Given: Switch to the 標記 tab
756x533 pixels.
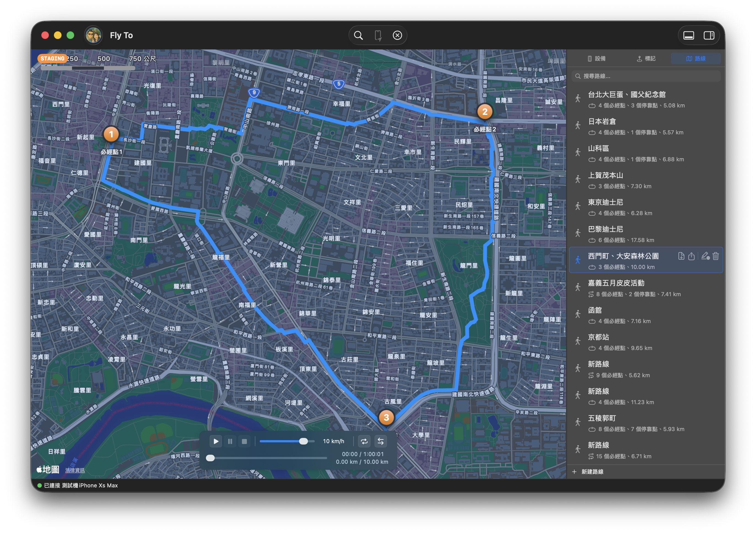Looking at the screenshot, I should 646,59.
